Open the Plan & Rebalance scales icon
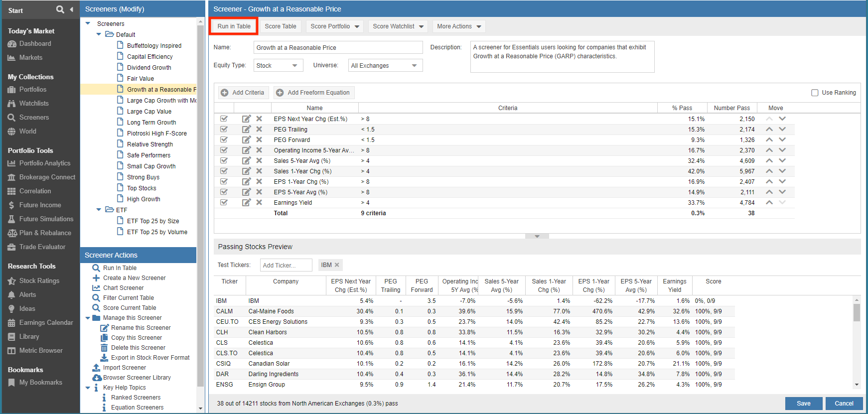Screen dimensions: 868x414 click(12, 233)
